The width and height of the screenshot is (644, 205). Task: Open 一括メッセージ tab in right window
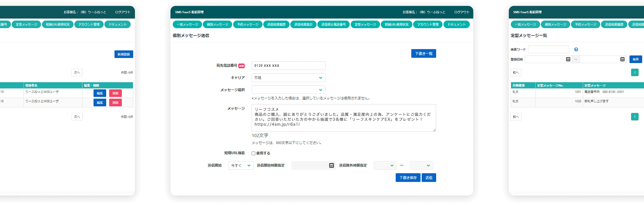point(525,25)
